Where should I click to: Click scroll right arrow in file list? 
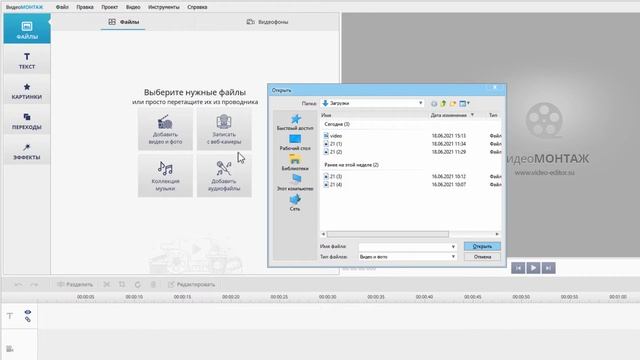497,234
